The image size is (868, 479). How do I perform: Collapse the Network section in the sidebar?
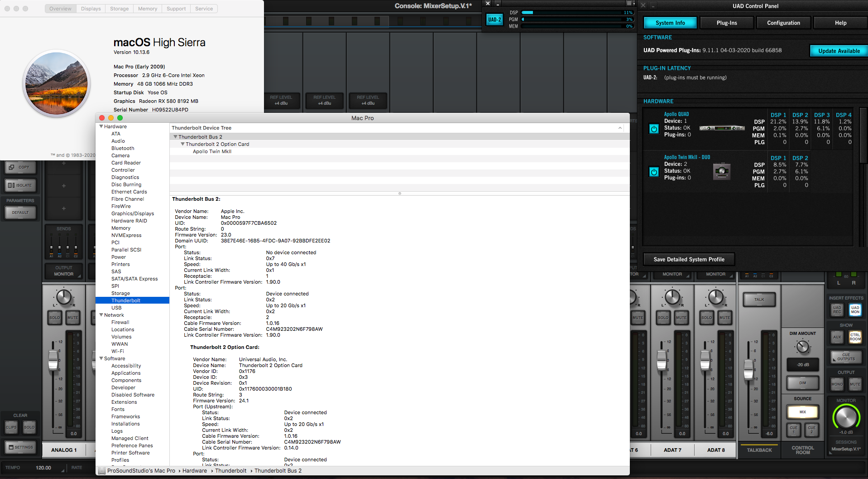click(101, 315)
